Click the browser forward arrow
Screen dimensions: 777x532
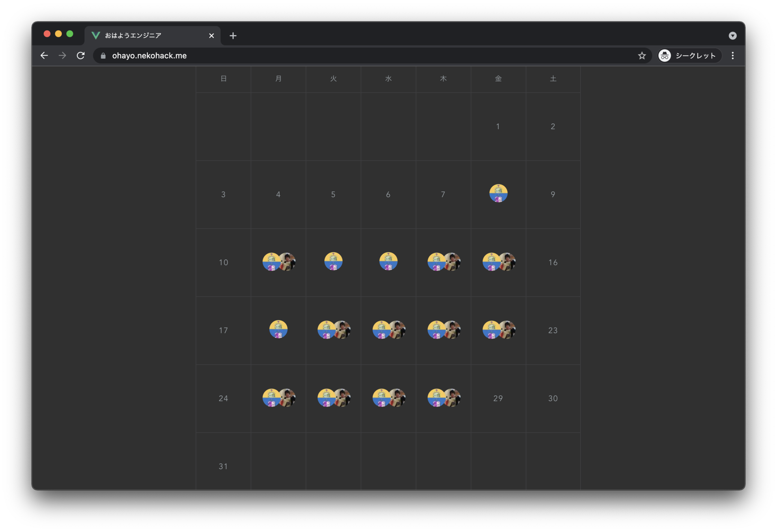pyautogui.click(x=62, y=56)
